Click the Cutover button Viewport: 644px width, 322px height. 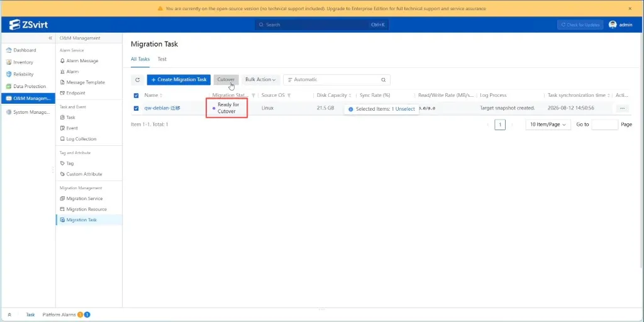click(x=226, y=80)
